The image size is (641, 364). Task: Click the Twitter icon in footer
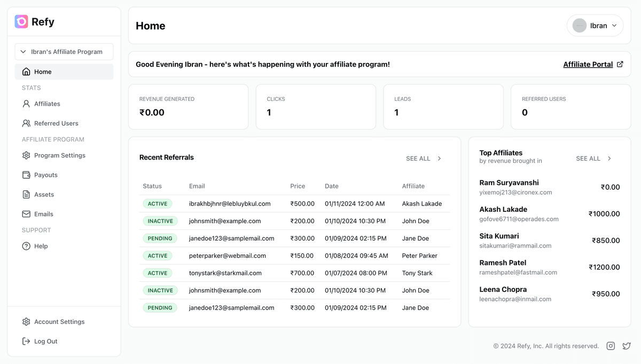pos(626,346)
